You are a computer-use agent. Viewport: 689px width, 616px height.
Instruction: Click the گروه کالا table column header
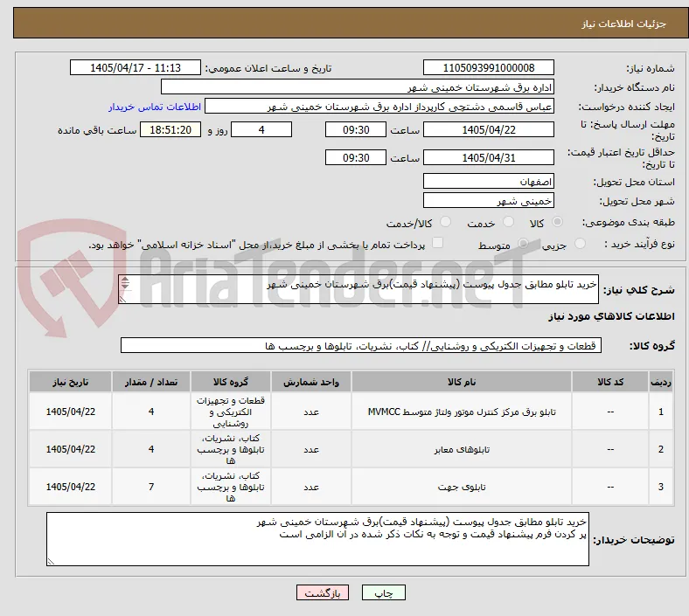pyautogui.click(x=231, y=382)
